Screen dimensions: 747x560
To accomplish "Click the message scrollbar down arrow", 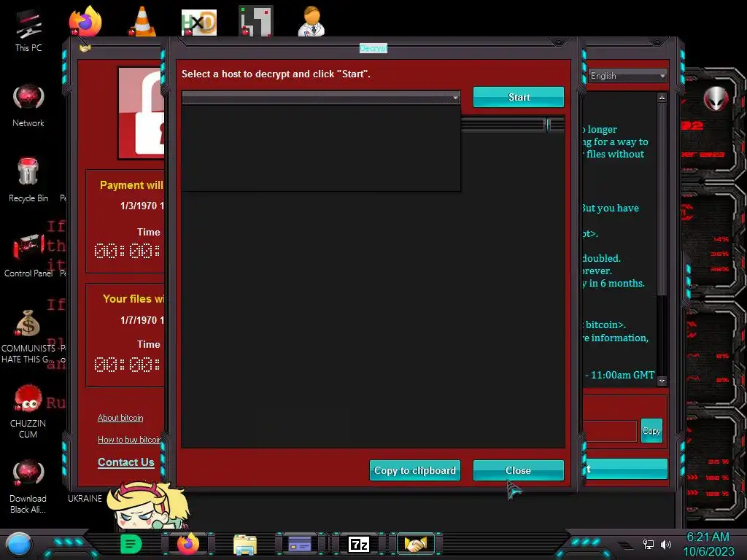I will [x=662, y=381].
